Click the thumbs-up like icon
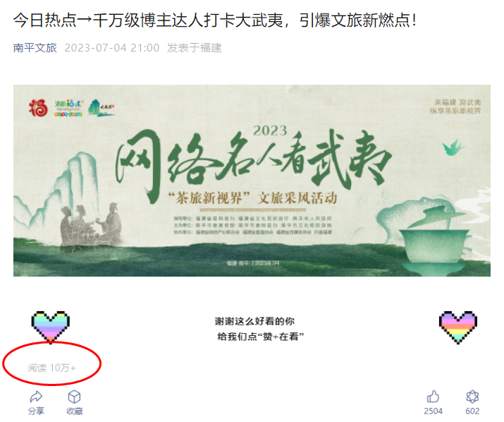Viewport: 504px width, 422px height. (x=433, y=397)
